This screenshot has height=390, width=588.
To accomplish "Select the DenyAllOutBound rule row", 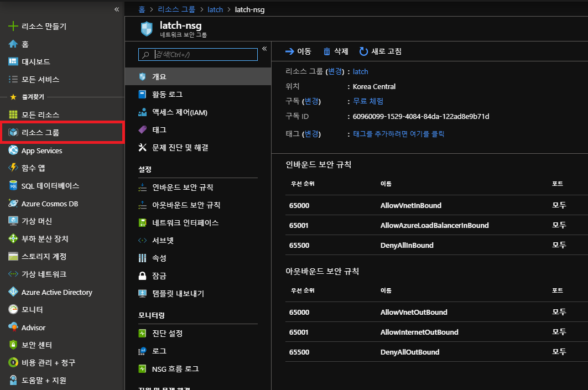I will coord(436,352).
